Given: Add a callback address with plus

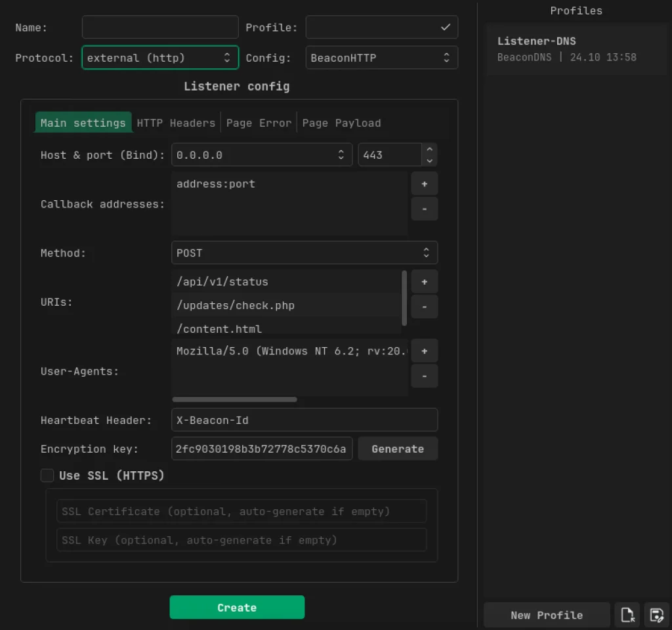Looking at the screenshot, I should [425, 184].
